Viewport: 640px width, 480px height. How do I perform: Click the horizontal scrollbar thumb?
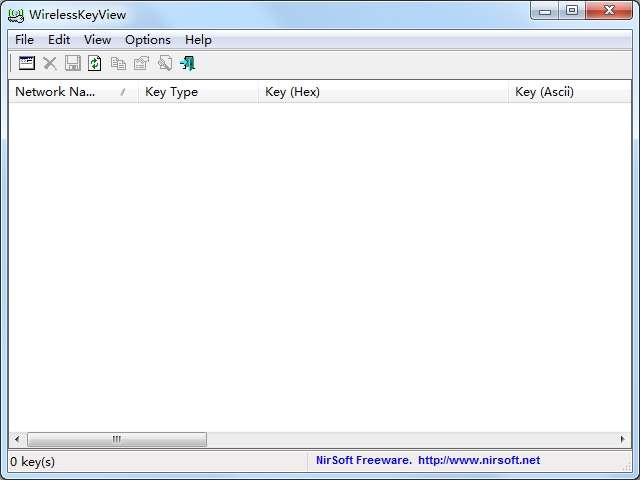tap(117, 439)
